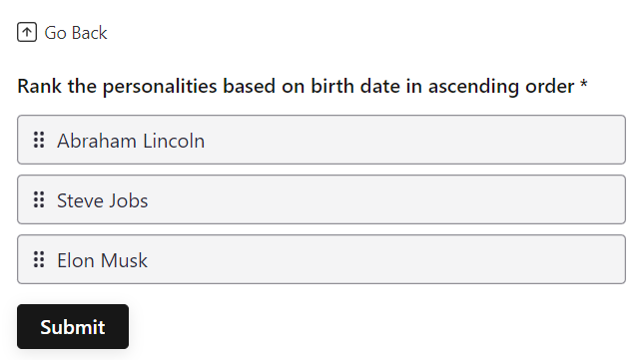The image size is (644, 360).
Task: Click the ranking question heading text
Action: [x=296, y=87]
